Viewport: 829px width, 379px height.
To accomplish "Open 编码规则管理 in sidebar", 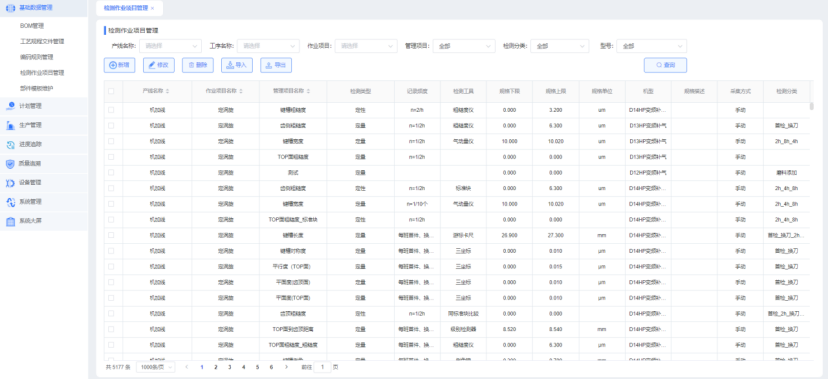I will (36, 57).
